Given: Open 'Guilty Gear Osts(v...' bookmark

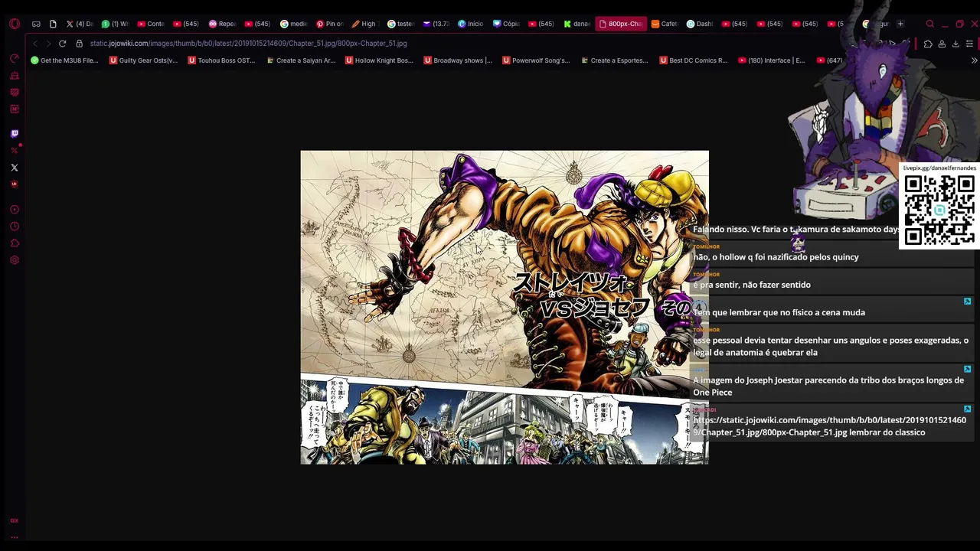Looking at the screenshot, I should (143, 60).
